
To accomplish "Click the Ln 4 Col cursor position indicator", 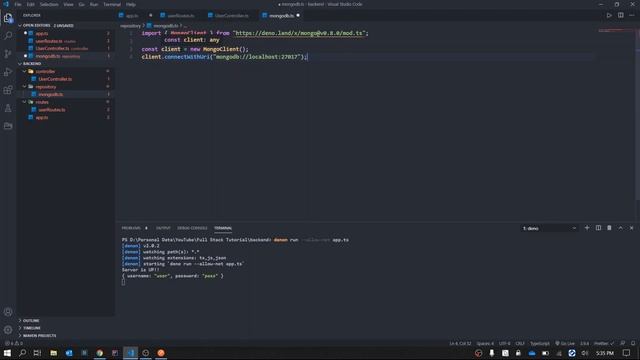I will coord(460,343).
